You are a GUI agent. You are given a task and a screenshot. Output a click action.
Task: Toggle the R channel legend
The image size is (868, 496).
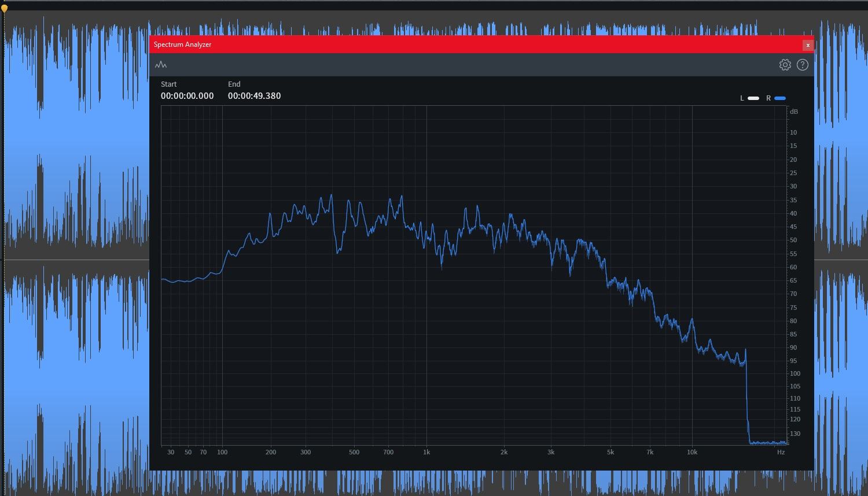(776, 98)
